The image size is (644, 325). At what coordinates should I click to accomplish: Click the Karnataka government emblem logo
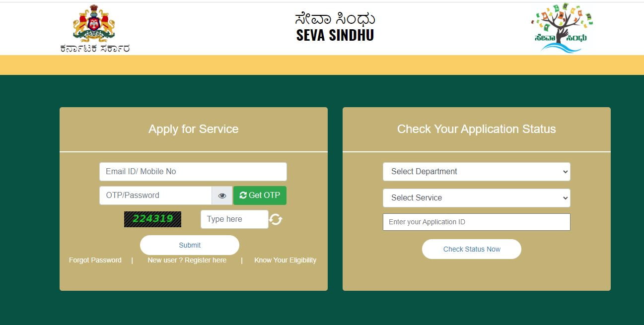tap(94, 29)
